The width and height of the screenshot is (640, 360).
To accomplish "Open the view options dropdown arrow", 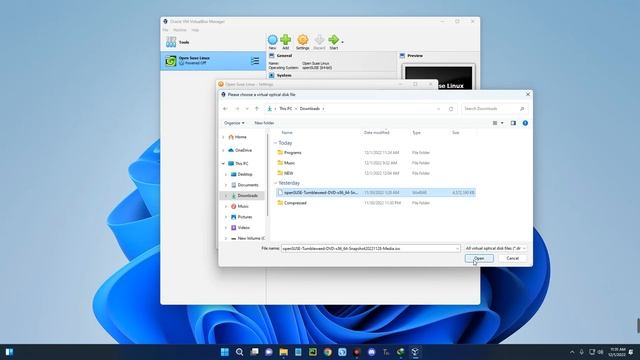I will [502, 123].
